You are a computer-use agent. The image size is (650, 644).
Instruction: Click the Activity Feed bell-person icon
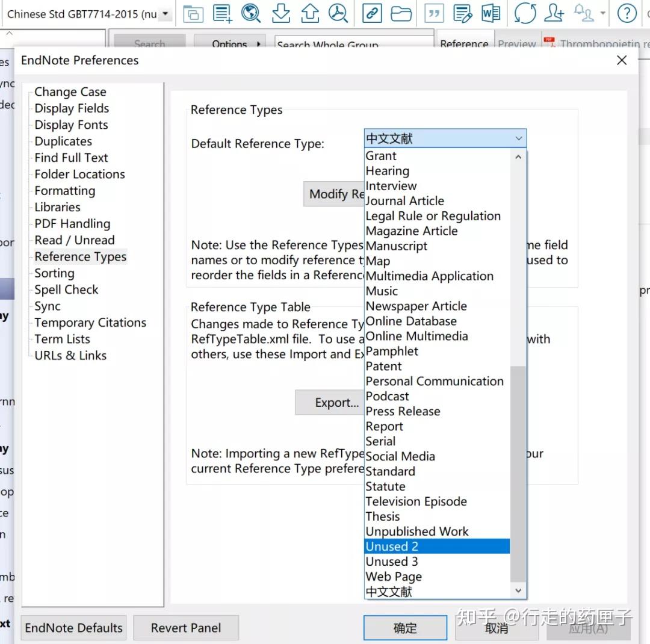click(x=584, y=13)
